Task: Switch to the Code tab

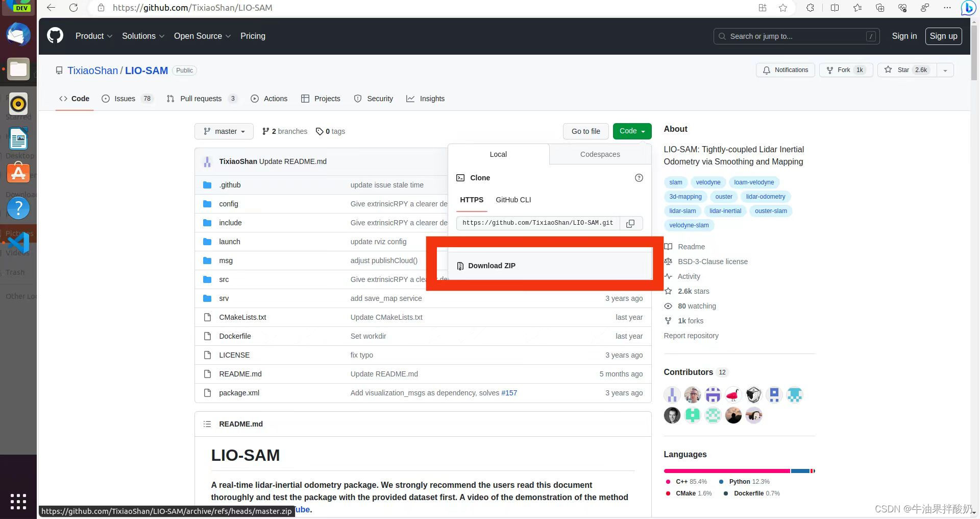Action: (x=74, y=99)
